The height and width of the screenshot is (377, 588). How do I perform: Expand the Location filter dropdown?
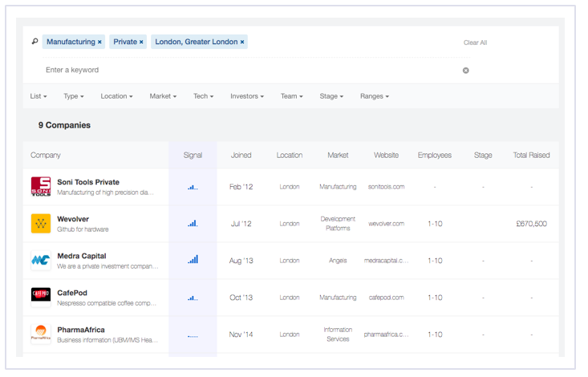pos(116,96)
